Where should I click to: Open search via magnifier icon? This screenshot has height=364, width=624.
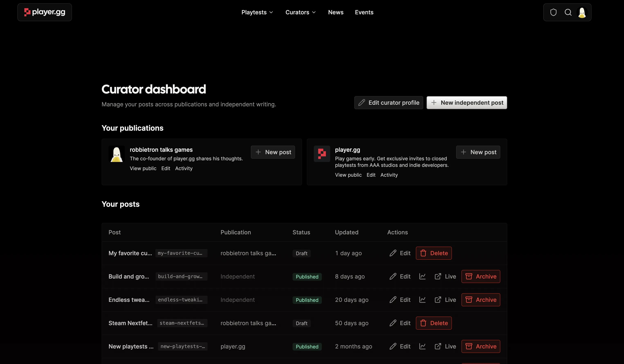[568, 12]
